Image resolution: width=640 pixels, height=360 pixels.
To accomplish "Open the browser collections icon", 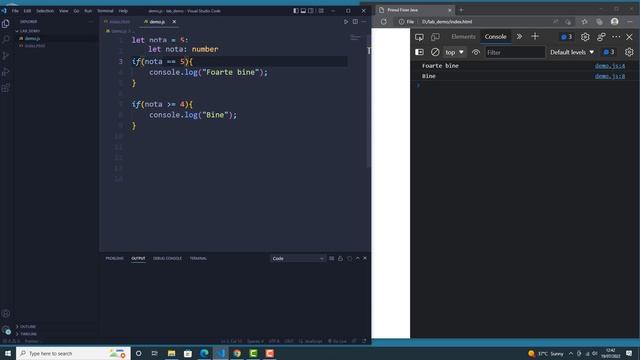I will 599,22.
